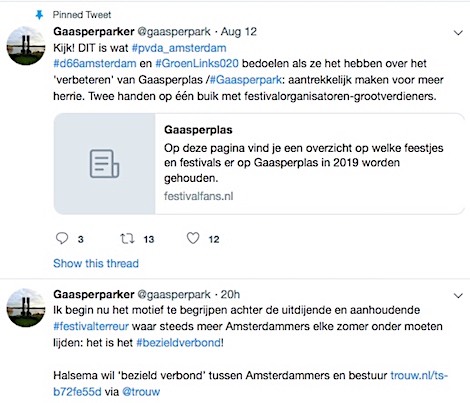Open the #d66amsterdam hashtag
This screenshot has height=403, width=470.
click(95, 63)
